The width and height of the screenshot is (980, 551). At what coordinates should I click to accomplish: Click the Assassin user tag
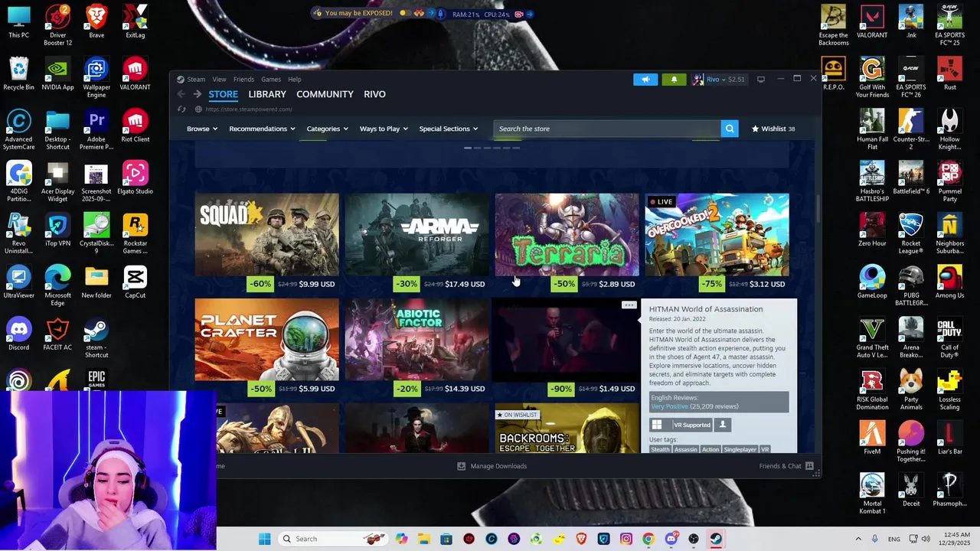[685, 449]
